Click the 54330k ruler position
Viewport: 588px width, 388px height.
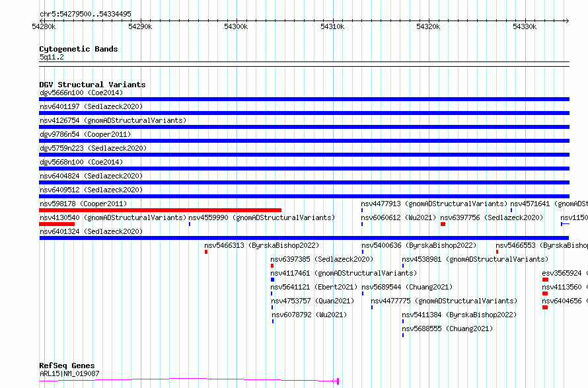(x=525, y=26)
